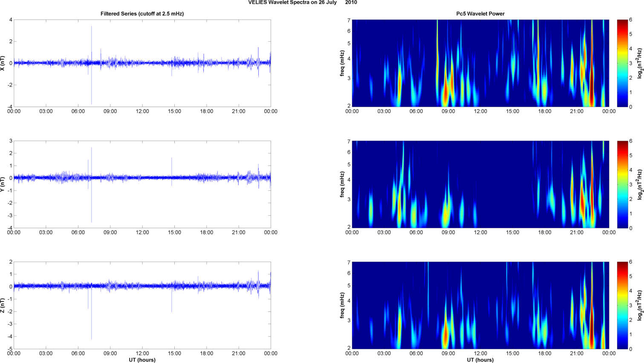
Task: Click 'UT (hours)' label under bottom spectrogram
Action: 480,360
